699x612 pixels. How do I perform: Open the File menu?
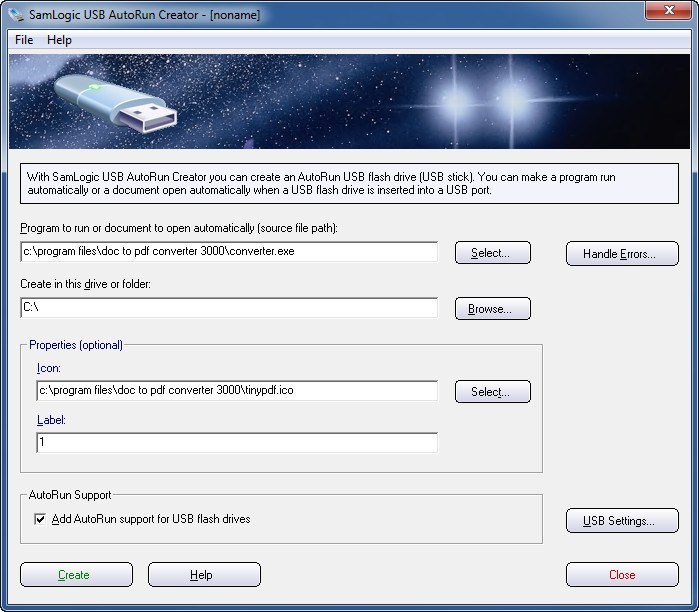24,40
